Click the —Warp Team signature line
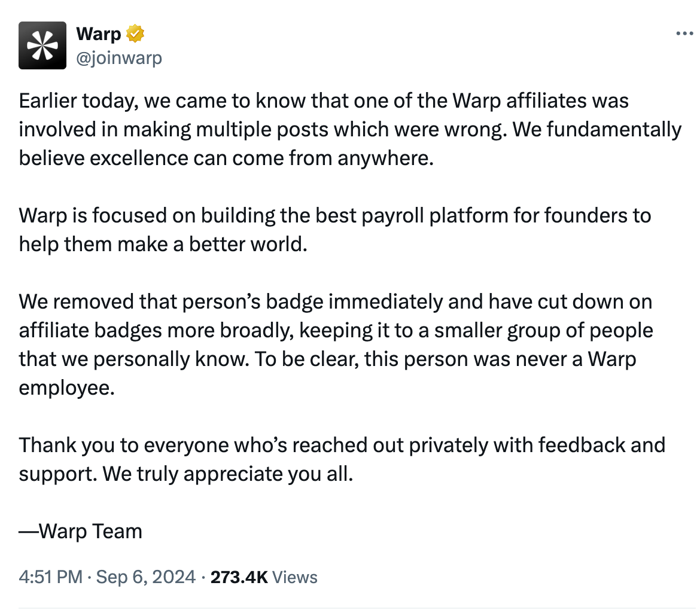This screenshot has width=700, height=610. 80,531
